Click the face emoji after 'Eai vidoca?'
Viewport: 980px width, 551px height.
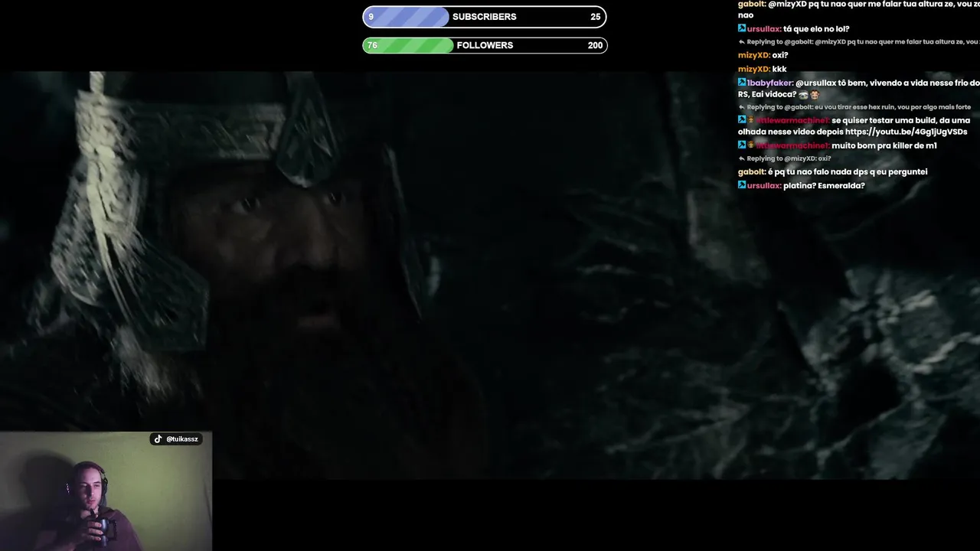(x=803, y=95)
